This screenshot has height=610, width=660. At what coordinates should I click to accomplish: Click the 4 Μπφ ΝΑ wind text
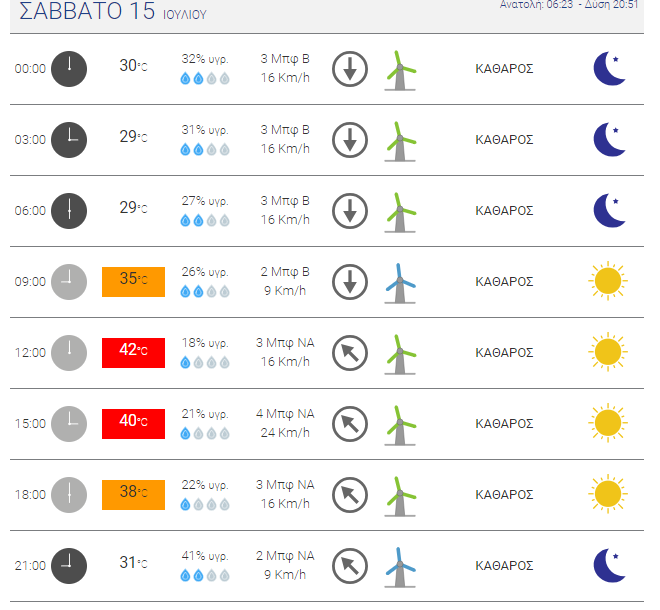pos(285,414)
